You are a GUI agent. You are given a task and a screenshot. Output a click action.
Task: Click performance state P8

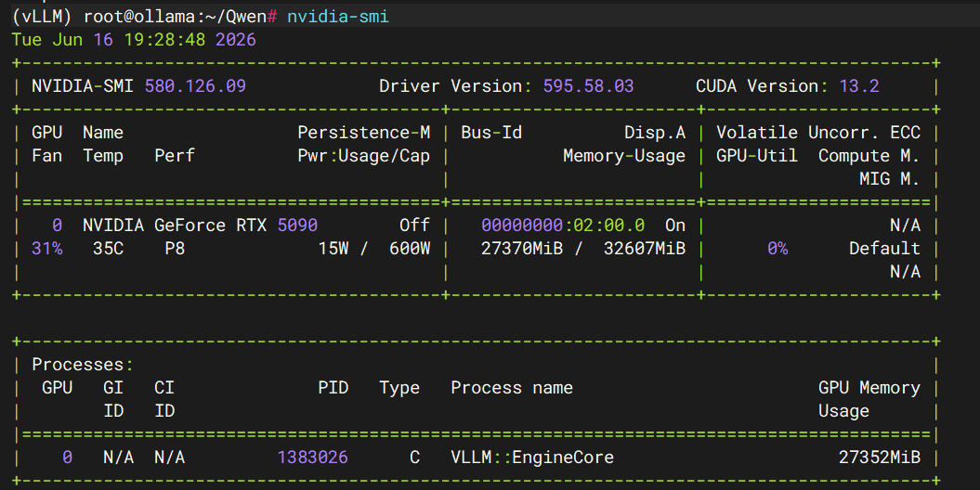pos(175,249)
